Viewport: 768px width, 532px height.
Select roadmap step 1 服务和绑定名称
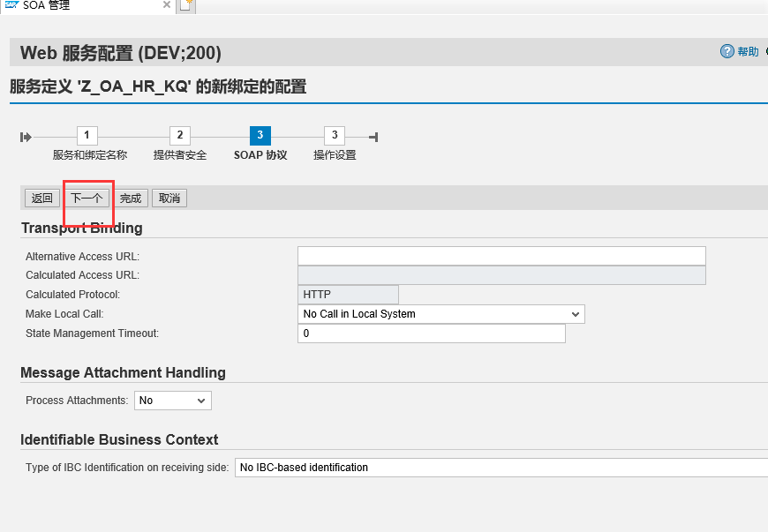pos(87,136)
